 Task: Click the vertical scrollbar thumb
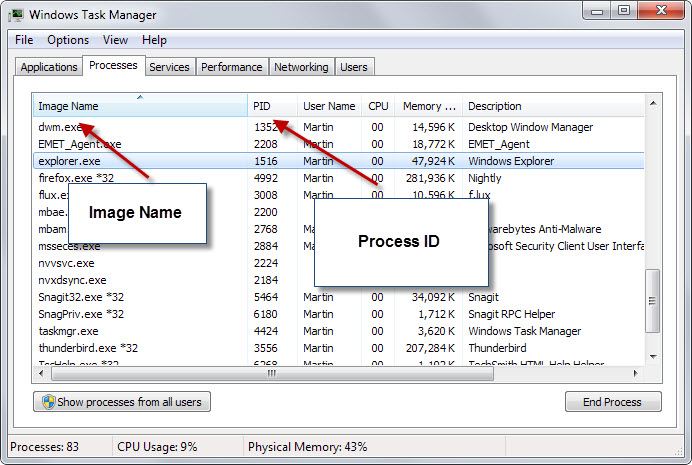point(652,301)
